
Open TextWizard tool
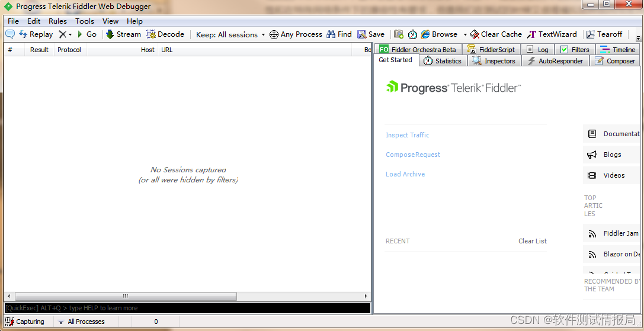tap(552, 34)
